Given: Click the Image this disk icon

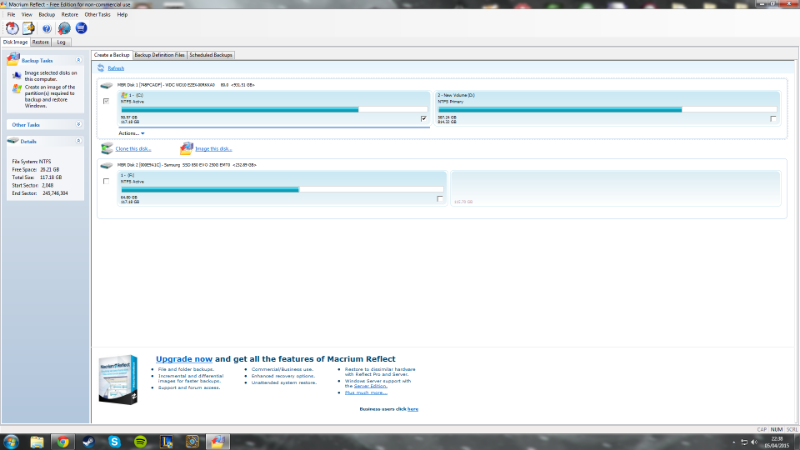Looking at the screenshot, I should pos(186,148).
